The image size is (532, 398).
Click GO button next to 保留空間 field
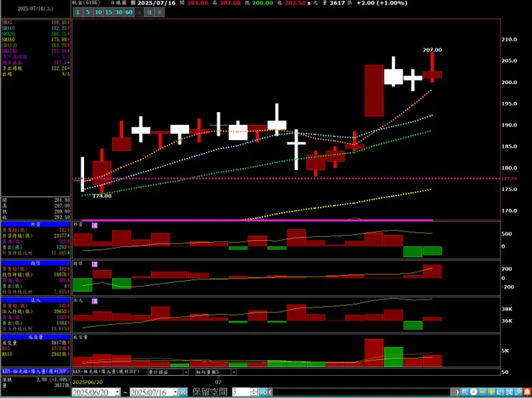tap(263, 392)
